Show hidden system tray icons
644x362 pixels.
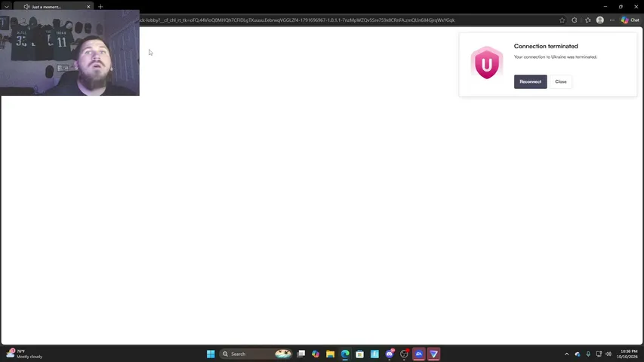coord(567,354)
